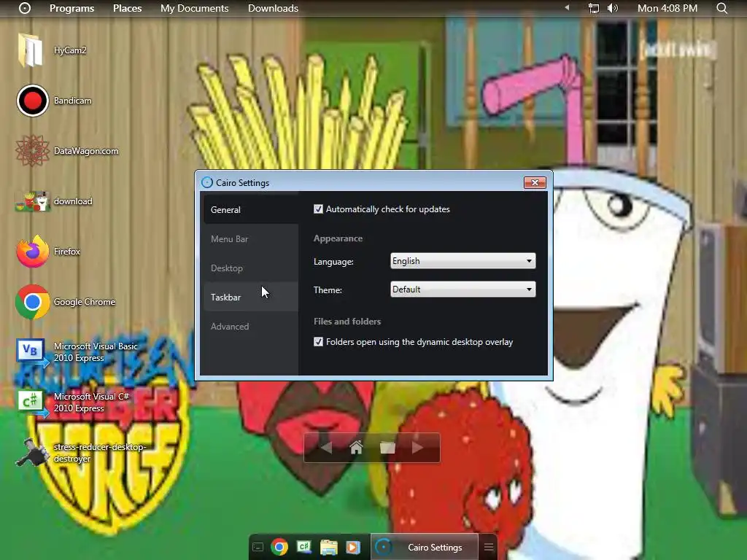Viewport: 747px width, 560px height.
Task: Open the Programs menu
Action: 72,8
